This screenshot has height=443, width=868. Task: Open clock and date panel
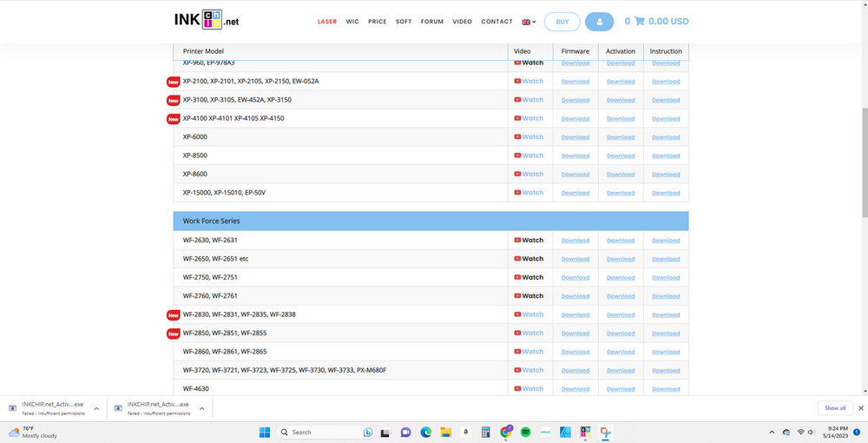pyautogui.click(x=835, y=432)
